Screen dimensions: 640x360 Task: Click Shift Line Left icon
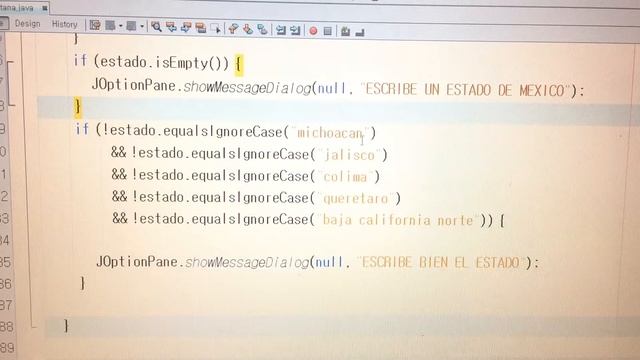point(281,30)
